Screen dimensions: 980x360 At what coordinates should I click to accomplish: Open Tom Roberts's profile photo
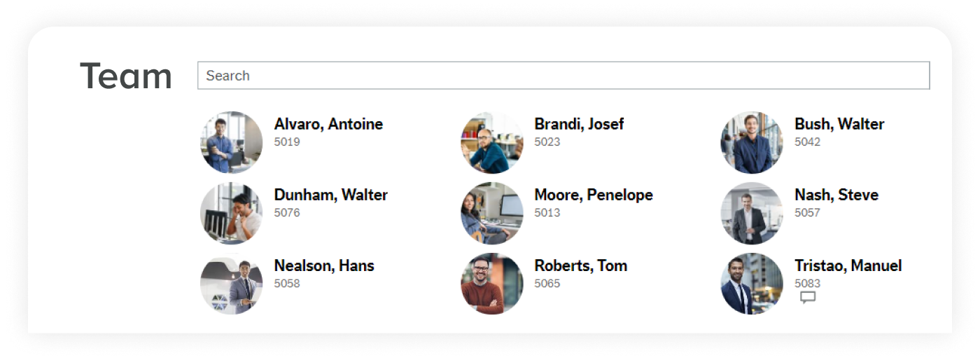[x=492, y=284]
